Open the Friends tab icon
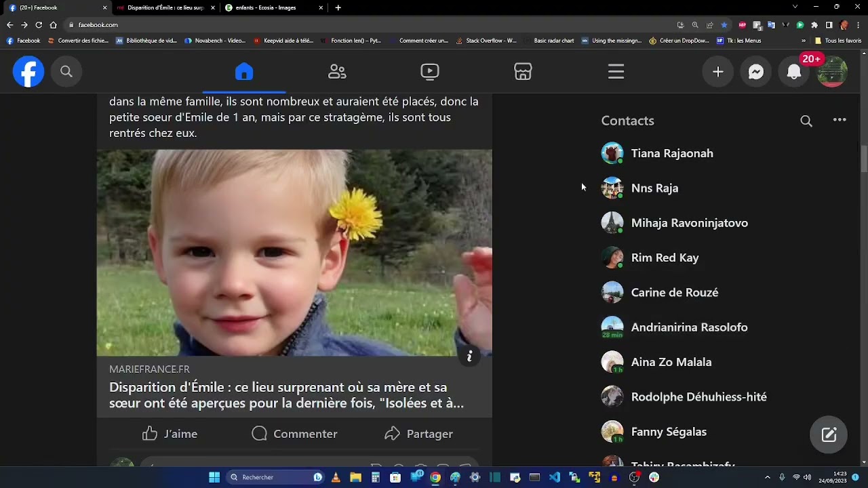The width and height of the screenshot is (868, 488). 337,72
